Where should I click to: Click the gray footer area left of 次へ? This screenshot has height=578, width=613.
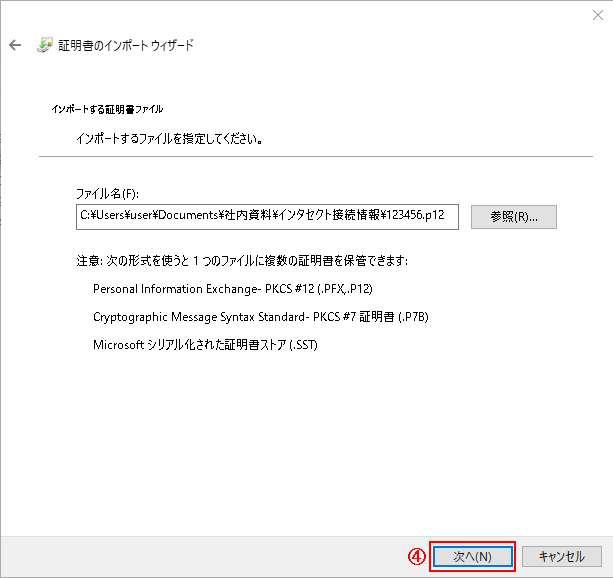(x=200, y=556)
